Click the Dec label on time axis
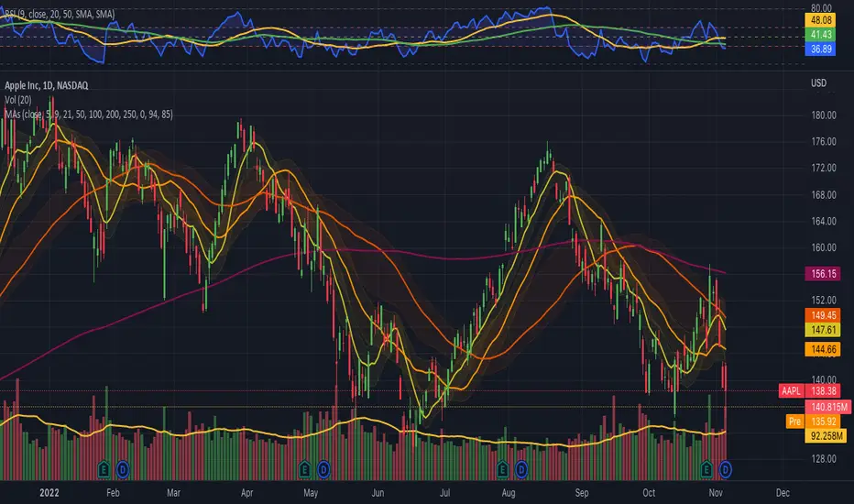This screenshot has height=504, width=854. [783, 493]
